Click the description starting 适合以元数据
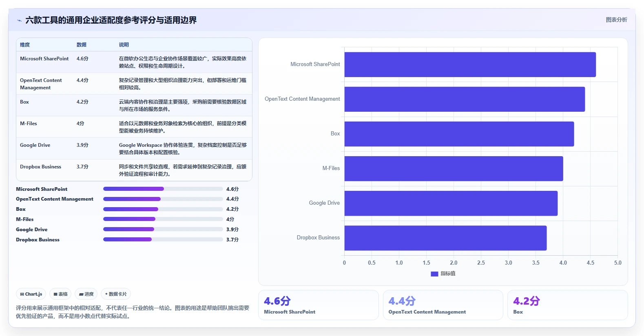Screen dimensions: 644x336 [183, 127]
